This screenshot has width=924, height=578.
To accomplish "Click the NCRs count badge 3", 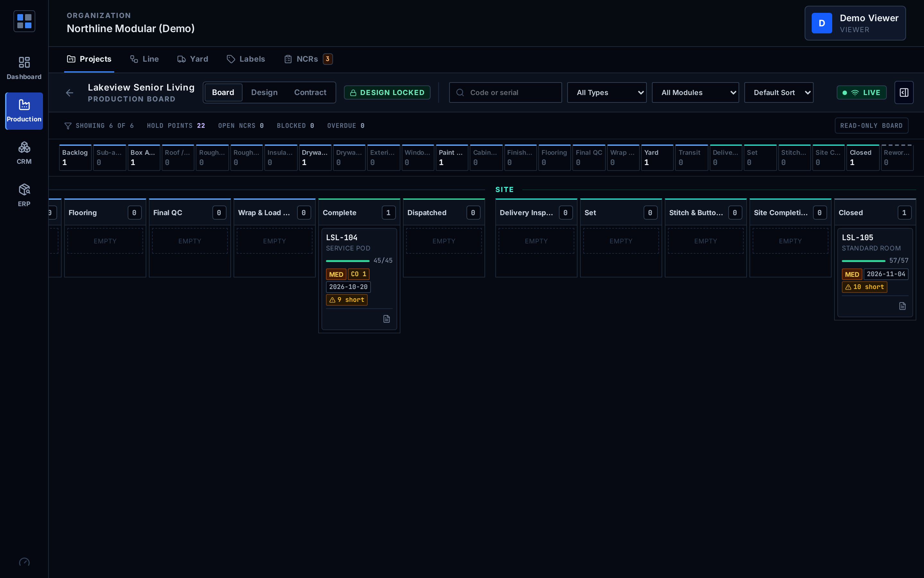I will 328,59.
